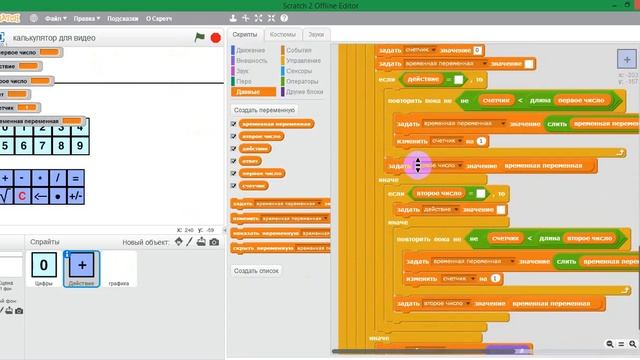This screenshot has height=360, width=640.
Task: Create a new sprite from camera
Action: (214, 242)
